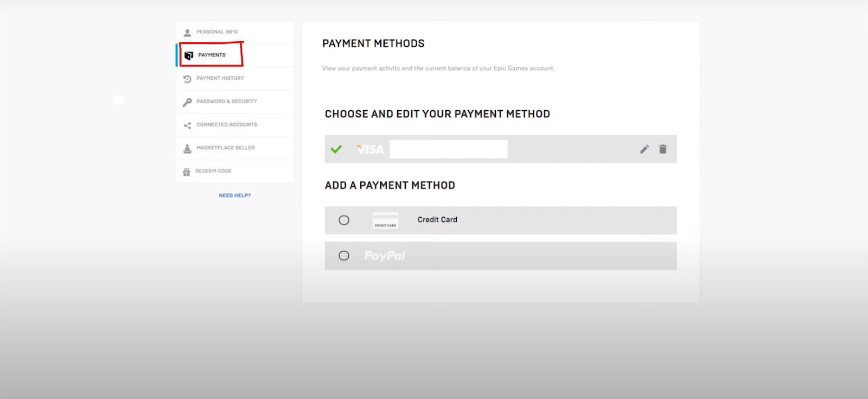This screenshot has width=868, height=399.
Task: Go to the Connected Accounts menu label
Action: click(x=227, y=125)
